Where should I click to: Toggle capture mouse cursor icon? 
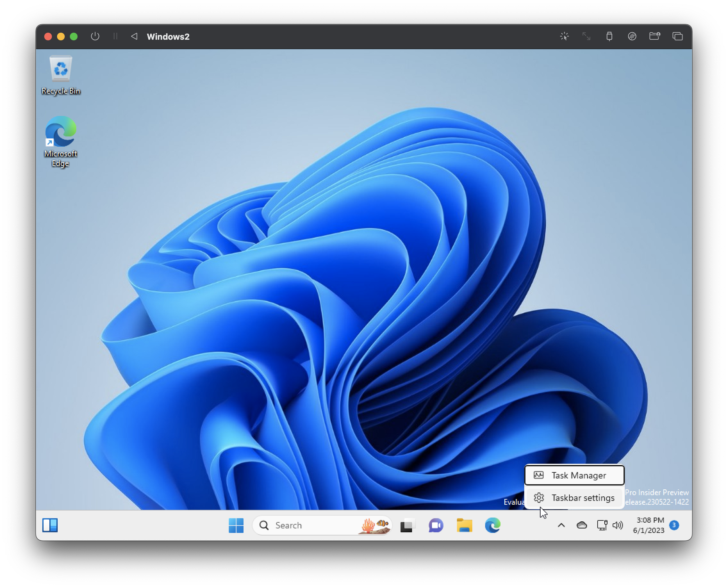(x=564, y=36)
